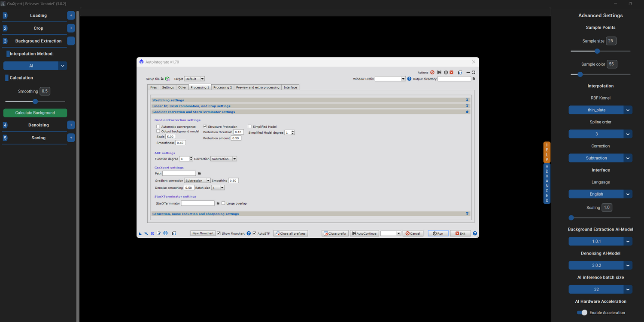The image size is (644, 322).
Task: Open the Gradient correction Subtraction dropdown
Action: coord(197,180)
